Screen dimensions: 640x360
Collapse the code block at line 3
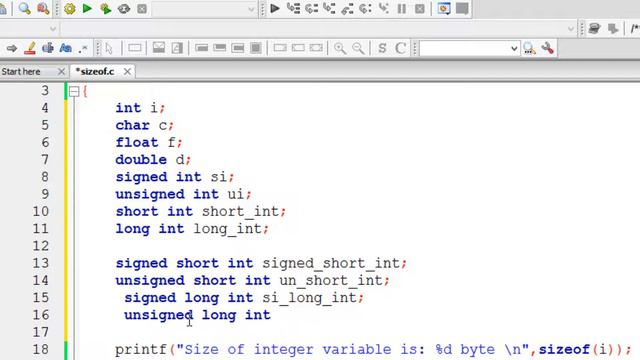[74, 91]
